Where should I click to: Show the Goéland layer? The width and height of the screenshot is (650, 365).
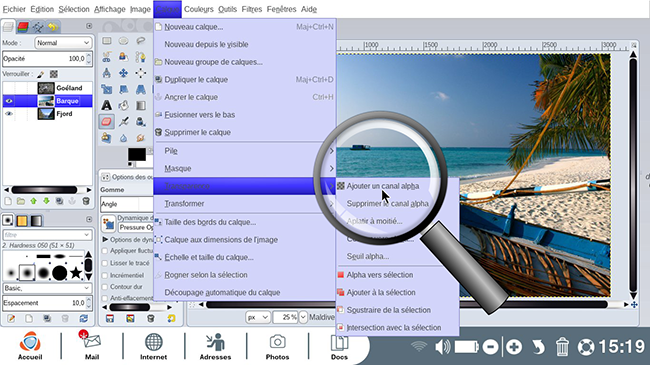click(x=9, y=88)
